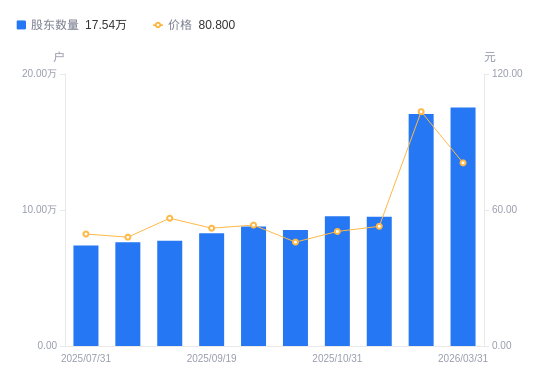Image resolution: width=550 pixels, height=381 pixels.
Task: Click the highest price point on orange line
Action: 421,112
